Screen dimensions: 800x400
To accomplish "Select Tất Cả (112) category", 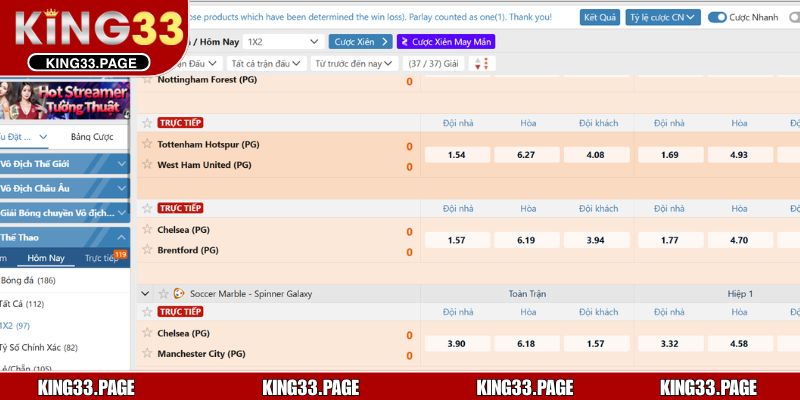I will click(21, 304).
